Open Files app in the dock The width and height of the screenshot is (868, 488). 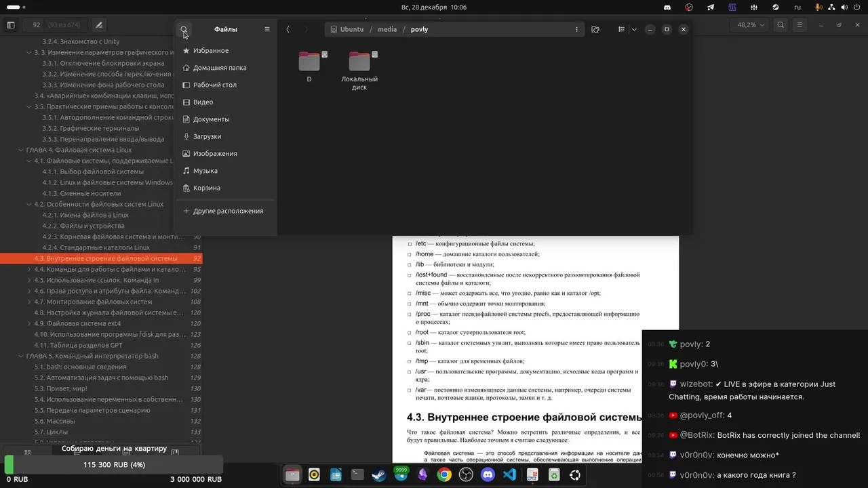[x=292, y=475]
